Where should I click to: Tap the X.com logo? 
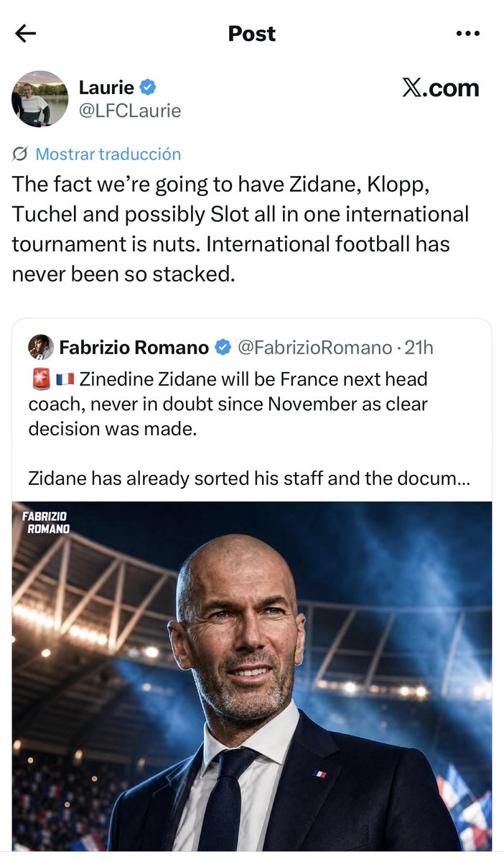pyautogui.click(x=440, y=88)
